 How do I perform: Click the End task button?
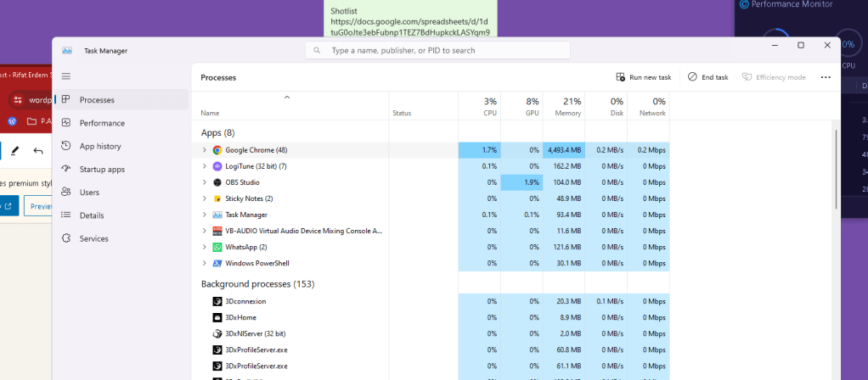point(708,77)
